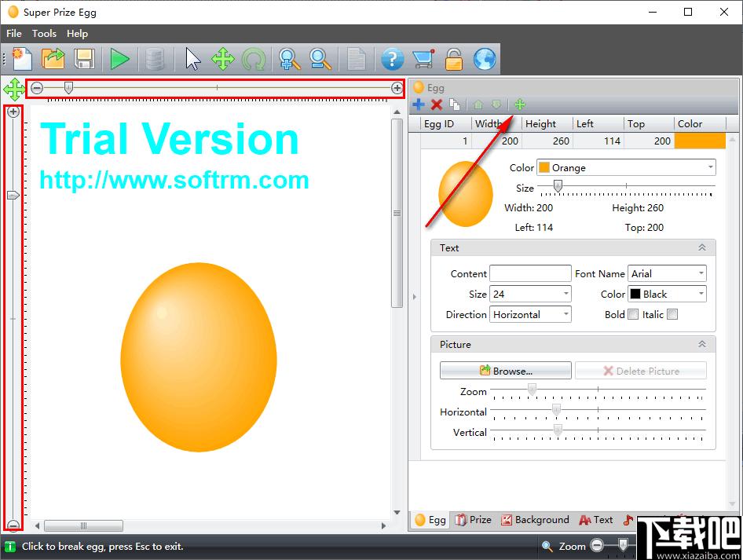Click the status bar Zoom minus button
Screen dimensions: 743x560
pyautogui.click(x=597, y=546)
